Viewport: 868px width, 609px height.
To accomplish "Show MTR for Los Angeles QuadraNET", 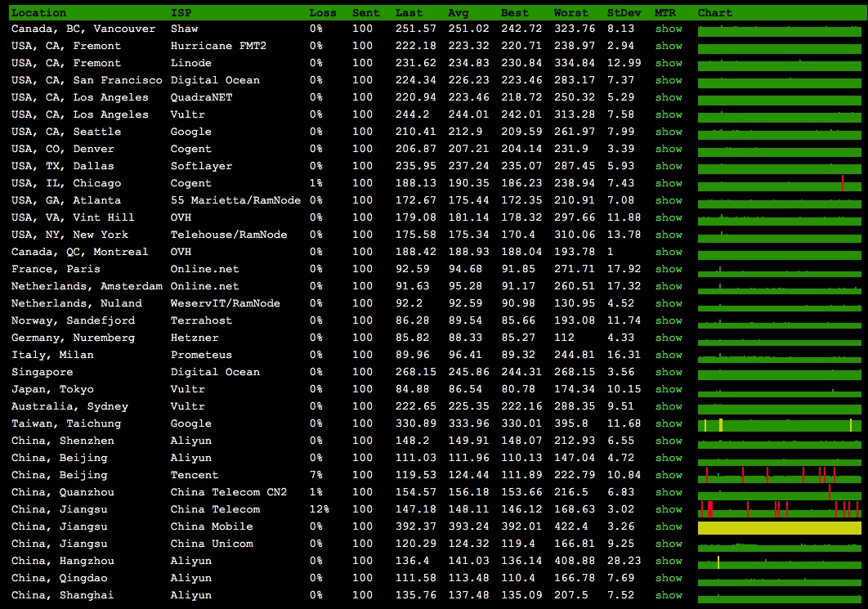I will pos(669,97).
